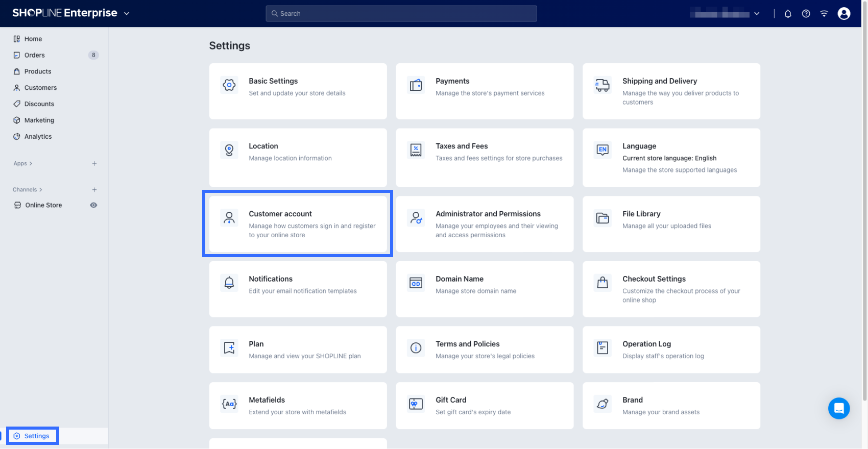Click the Metafields braces icon
Image resolution: width=868 pixels, height=449 pixels.
pos(229,404)
